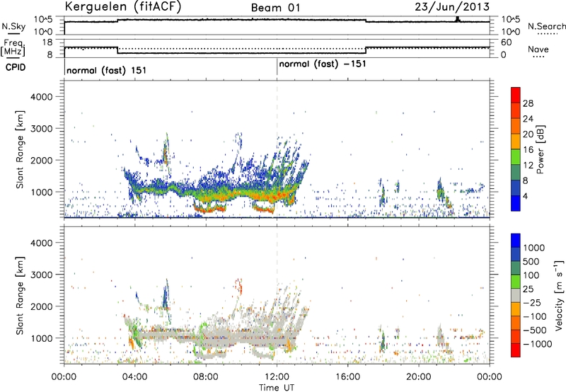The image size is (566, 392).
Task: Select the N.Sky axis label
Action: point(13,26)
